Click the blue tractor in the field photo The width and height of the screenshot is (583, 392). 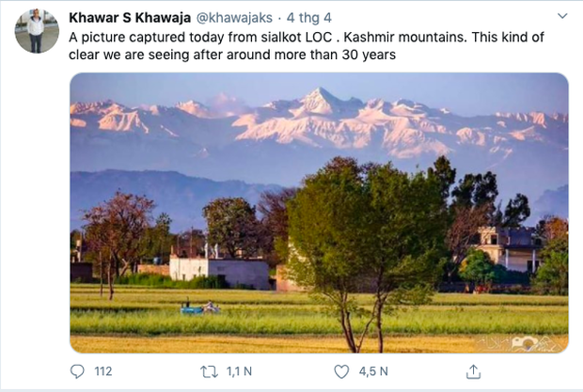pyautogui.click(x=200, y=307)
